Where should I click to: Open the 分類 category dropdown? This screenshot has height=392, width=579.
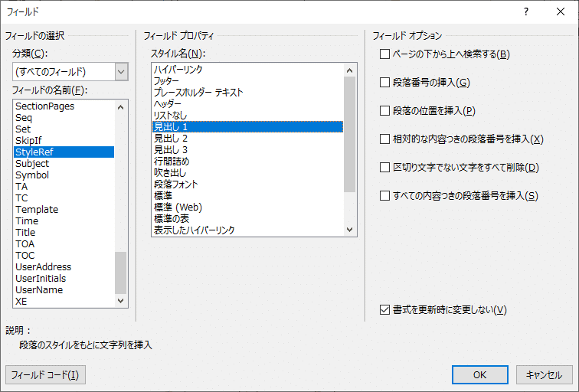pyautogui.click(x=121, y=72)
